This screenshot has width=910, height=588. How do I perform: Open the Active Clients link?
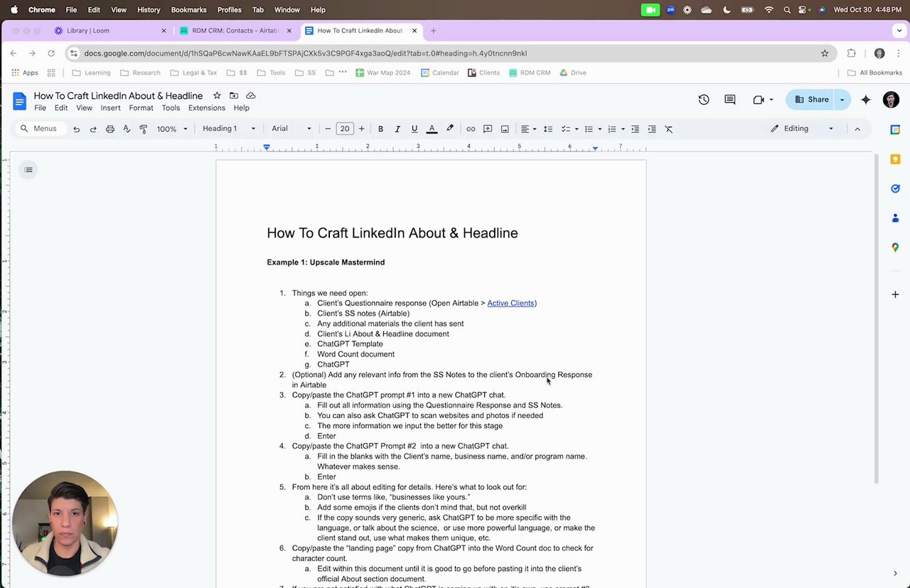point(510,303)
